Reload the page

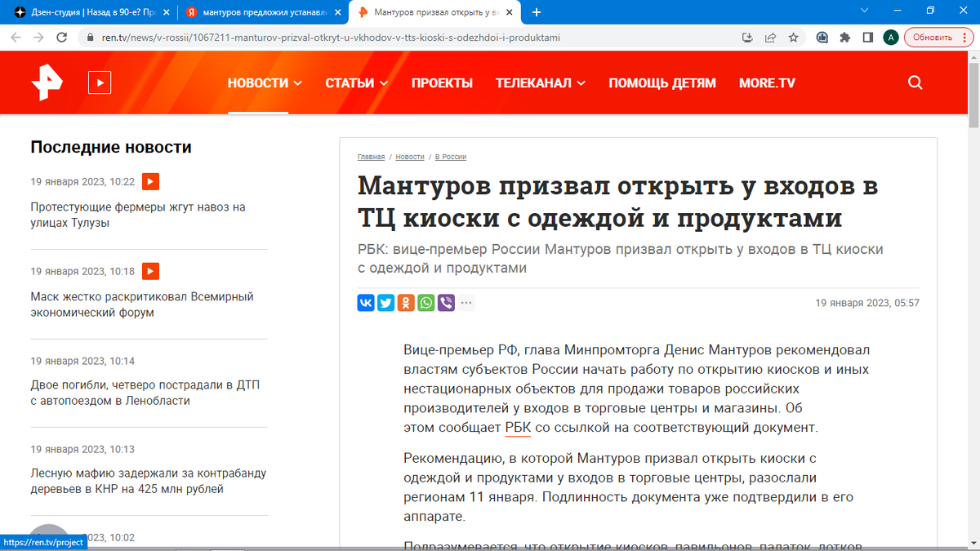(62, 38)
